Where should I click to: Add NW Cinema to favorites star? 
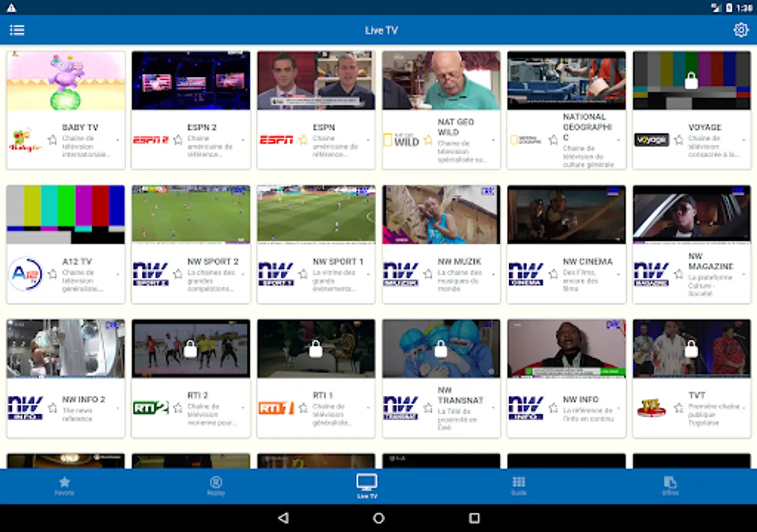(554, 274)
